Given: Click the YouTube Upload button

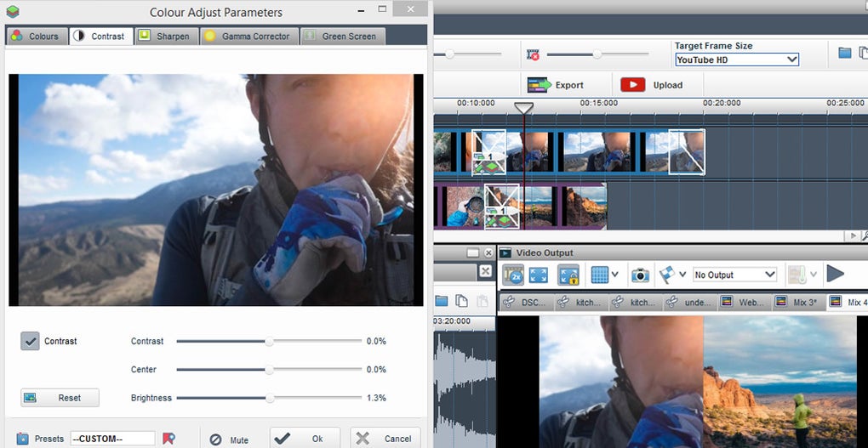Looking at the screenshot, I should coord(654,85).
